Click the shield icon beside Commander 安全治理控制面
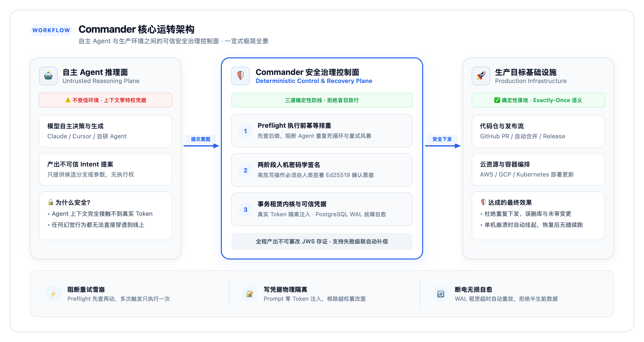This screenshot has height=342, width=644. 240,76
